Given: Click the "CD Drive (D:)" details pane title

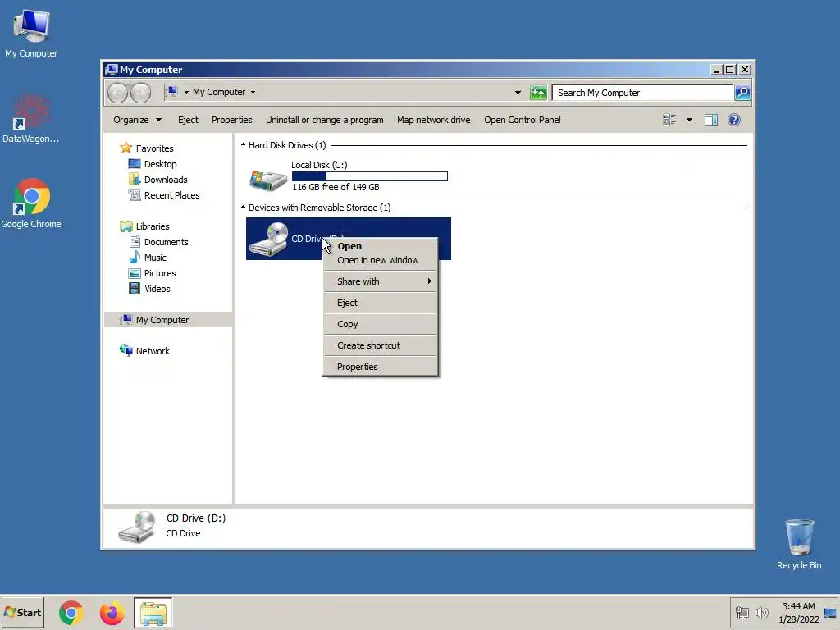Looking at the screenshot, I should 196,518.
